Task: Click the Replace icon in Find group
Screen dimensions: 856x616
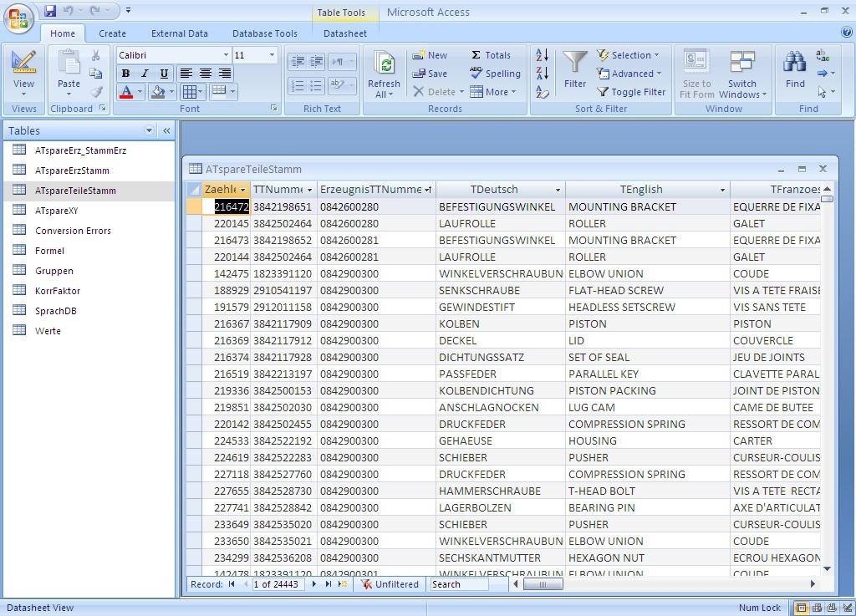Action: [823, 55]
